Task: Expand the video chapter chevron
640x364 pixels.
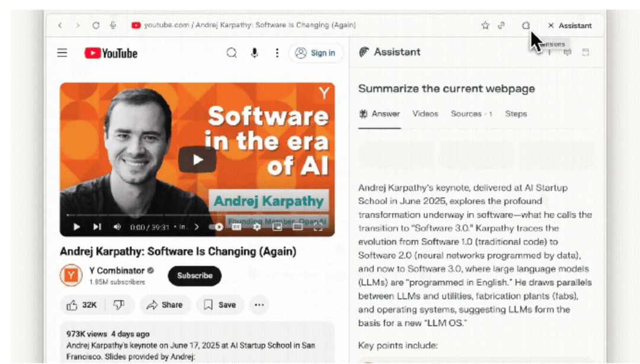Action: pos(197,227)
